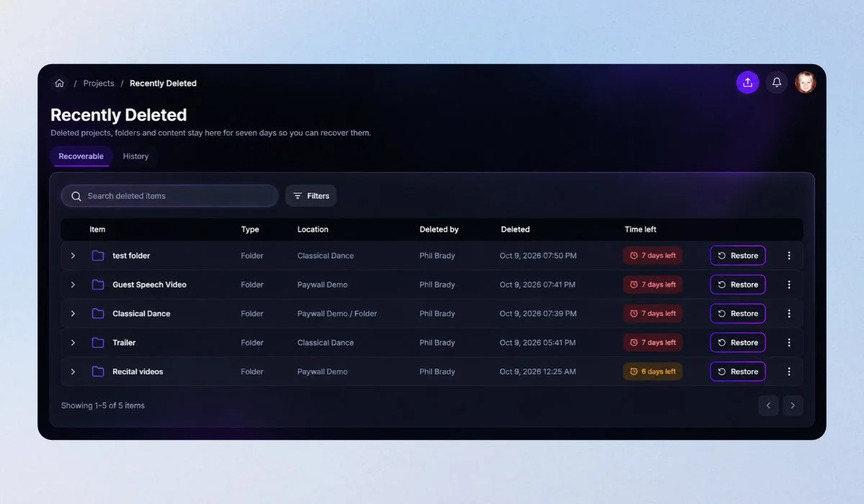The width and height of the screenshot is (864, 504).
Task: Click the folder icon for Guest Speech Video
Action: pos(98,284)
